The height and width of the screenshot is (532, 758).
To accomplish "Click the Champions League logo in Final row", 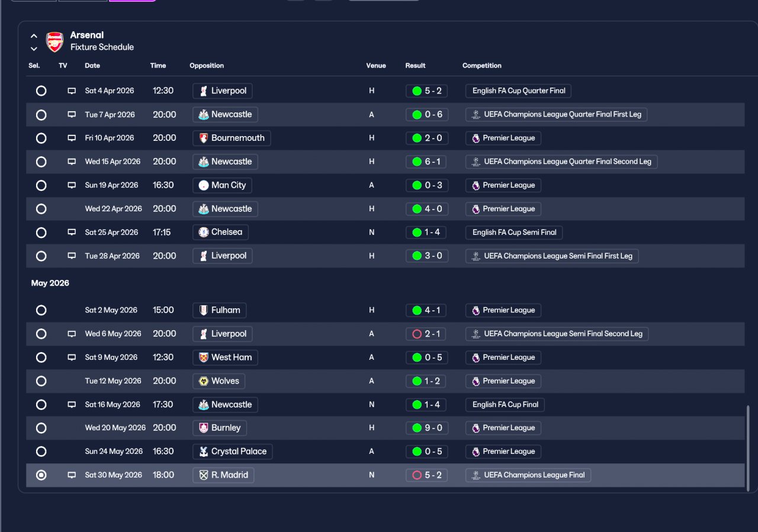I will tap(476, 475).
